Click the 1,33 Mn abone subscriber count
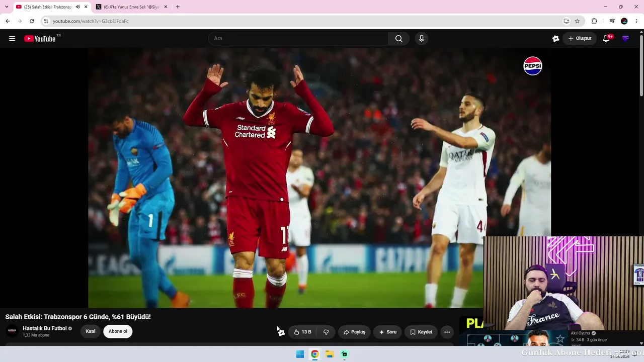Screen dimensions: 644x362 36,335
